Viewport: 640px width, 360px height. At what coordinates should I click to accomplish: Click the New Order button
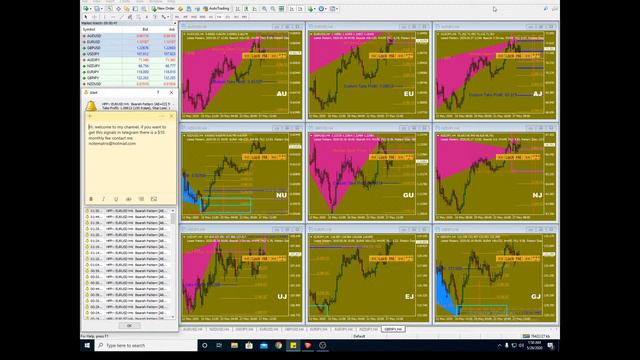tap(163, 9)
